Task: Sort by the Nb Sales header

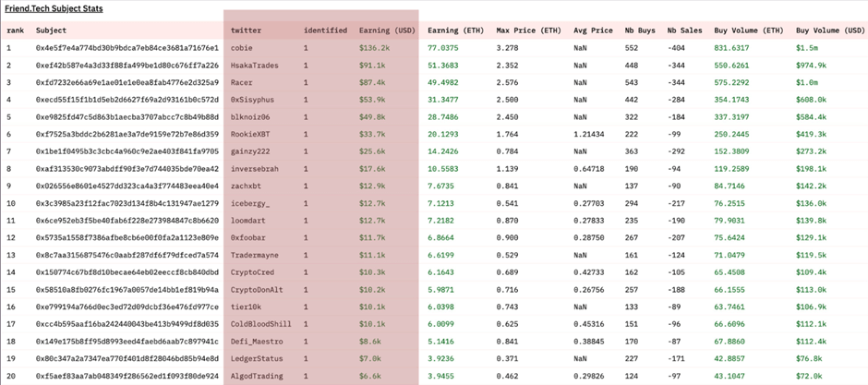Action: pyautogui.click(x=685, y=31)
